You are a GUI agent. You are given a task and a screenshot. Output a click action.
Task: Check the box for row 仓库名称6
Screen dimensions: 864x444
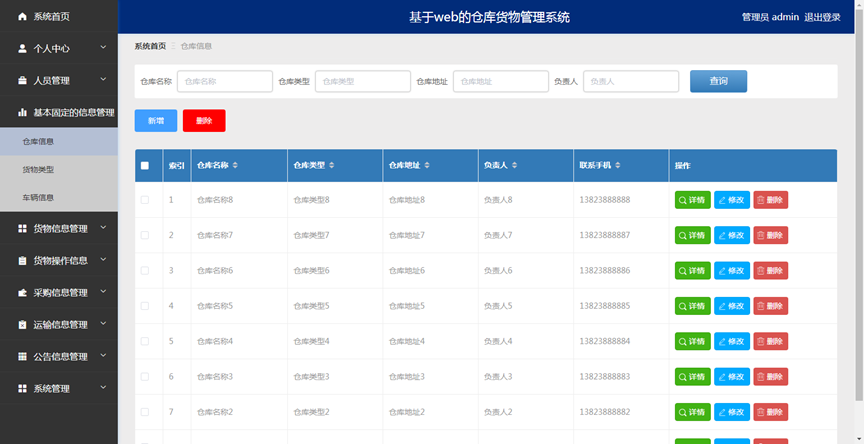pos(145,270)
